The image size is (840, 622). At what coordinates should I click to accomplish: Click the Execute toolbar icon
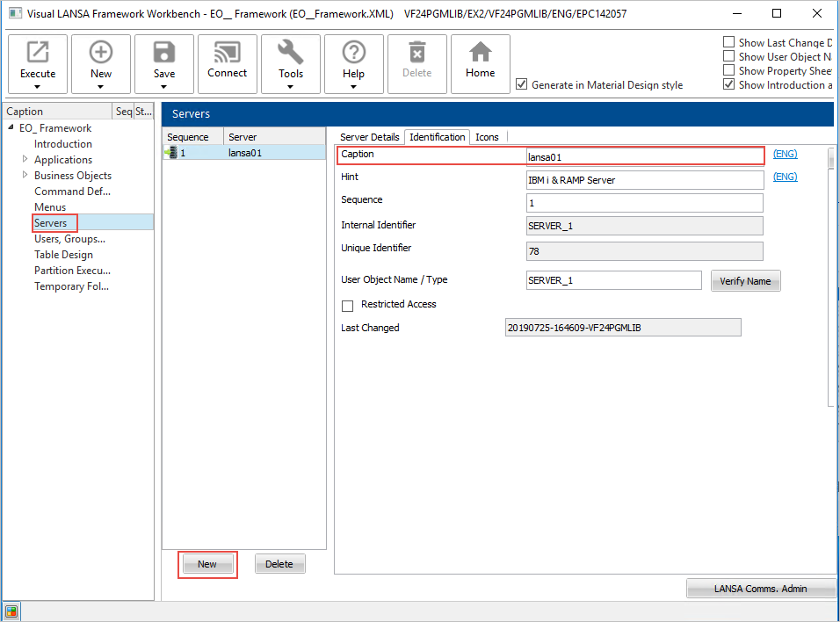click(x=38, y=53)
